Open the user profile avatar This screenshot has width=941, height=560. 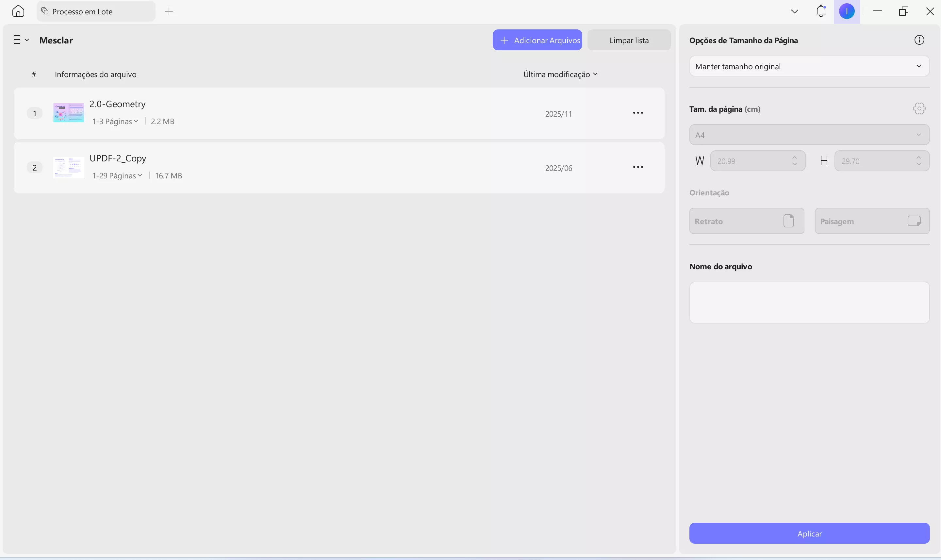pyautogui.click(x=846, y=11)
